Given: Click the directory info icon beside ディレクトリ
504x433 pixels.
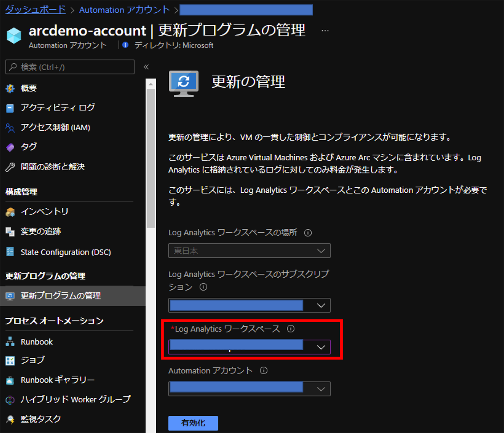Looking at the screenshot, I should click(125, 45).
